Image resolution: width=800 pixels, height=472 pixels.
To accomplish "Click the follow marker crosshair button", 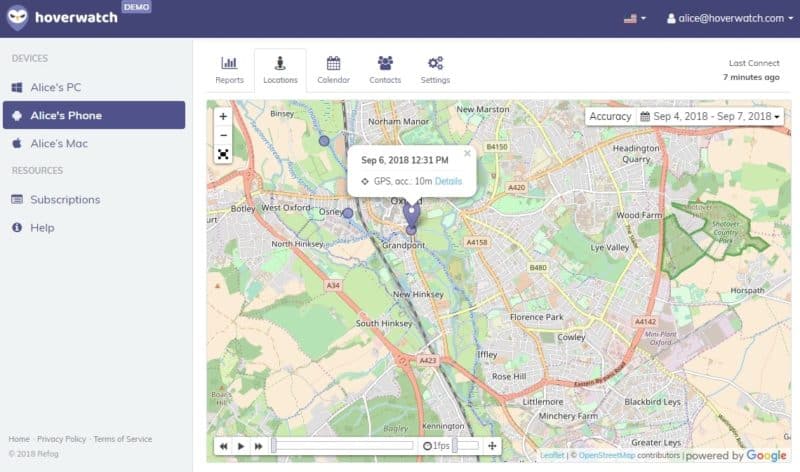I will pyautogui.click(x=492, y=446).
